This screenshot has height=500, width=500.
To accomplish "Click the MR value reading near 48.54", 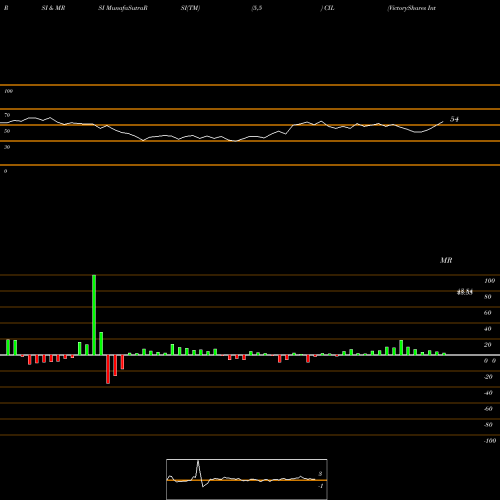I will 465,292.
